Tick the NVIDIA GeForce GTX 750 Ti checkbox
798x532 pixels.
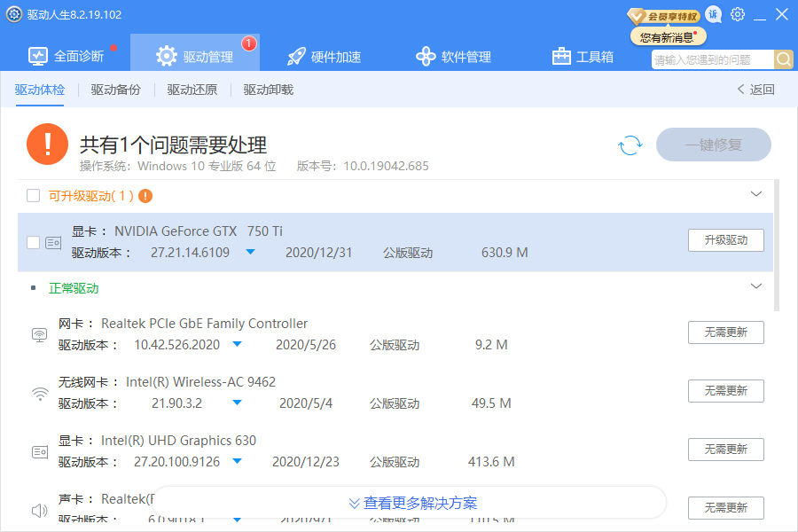pyautogui.click(x=34, y=243)
